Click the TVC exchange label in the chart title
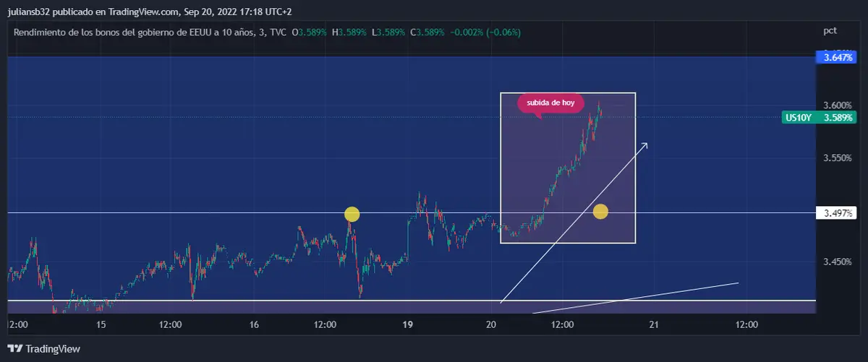Viewport: 868px width, 362px height. pyautogui.click(x=276, y=33)
